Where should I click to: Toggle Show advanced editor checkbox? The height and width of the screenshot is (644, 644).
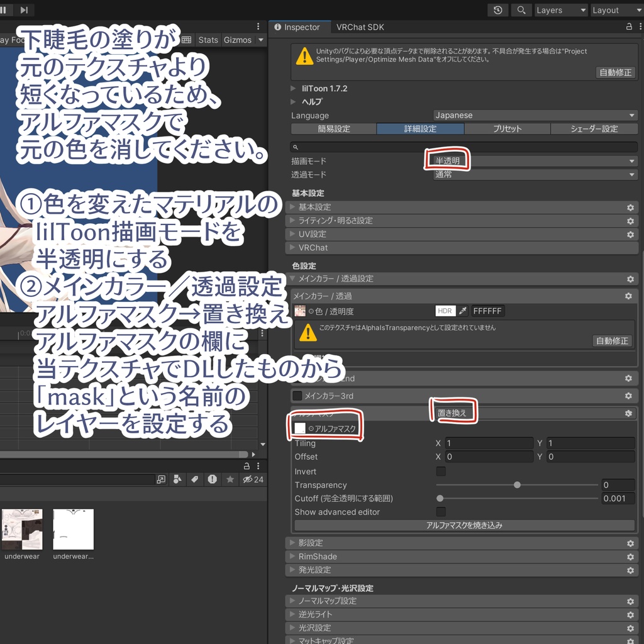tap(441, 512)
